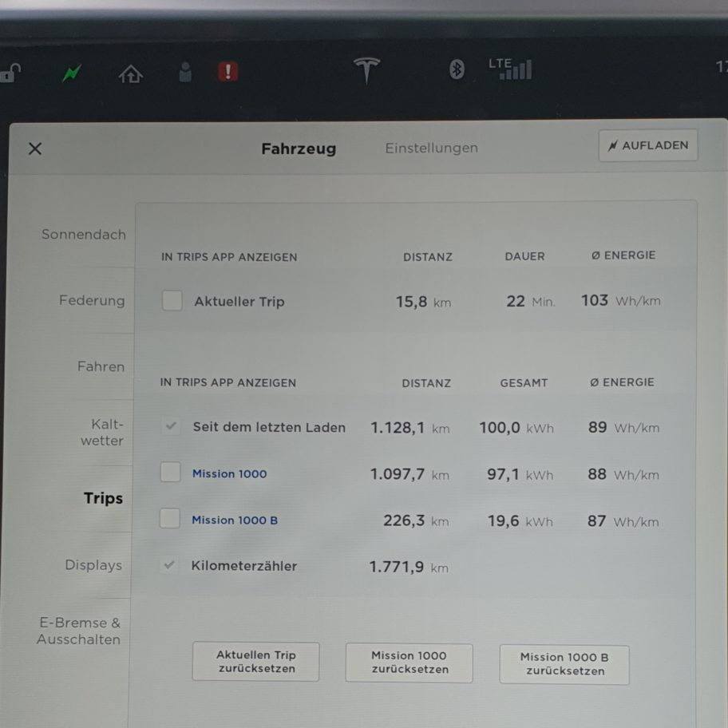The image size is (728, 728).
Task: Switch to the Einstellungen tab
Action: (x=431, y=148)
